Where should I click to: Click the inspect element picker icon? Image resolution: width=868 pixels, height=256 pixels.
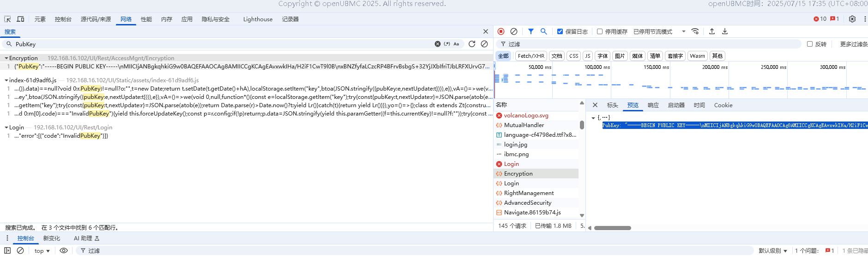coord(7,19)
